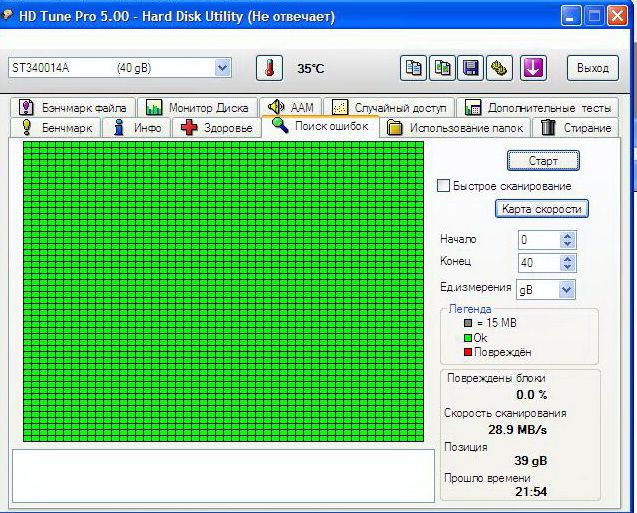Viewport: 637px width, 513px height.
Task: Open the Использование папок tab
Action: tap(455, 128)
